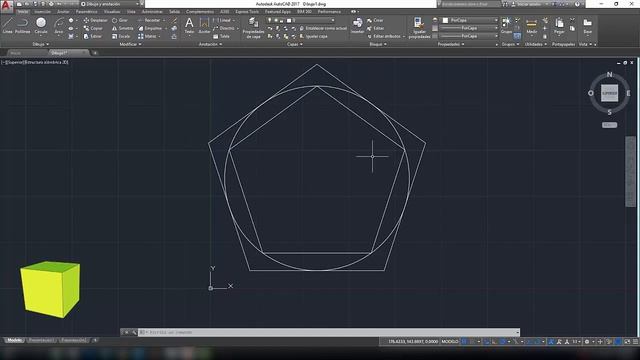Open Propiedades de capa manager
This screenshot has height=360, width=640.
coord(253,28)
